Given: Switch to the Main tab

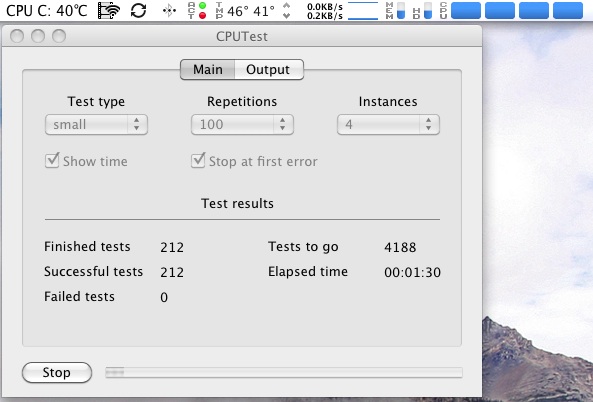Looking at the screenshot, I should point(208,70).
